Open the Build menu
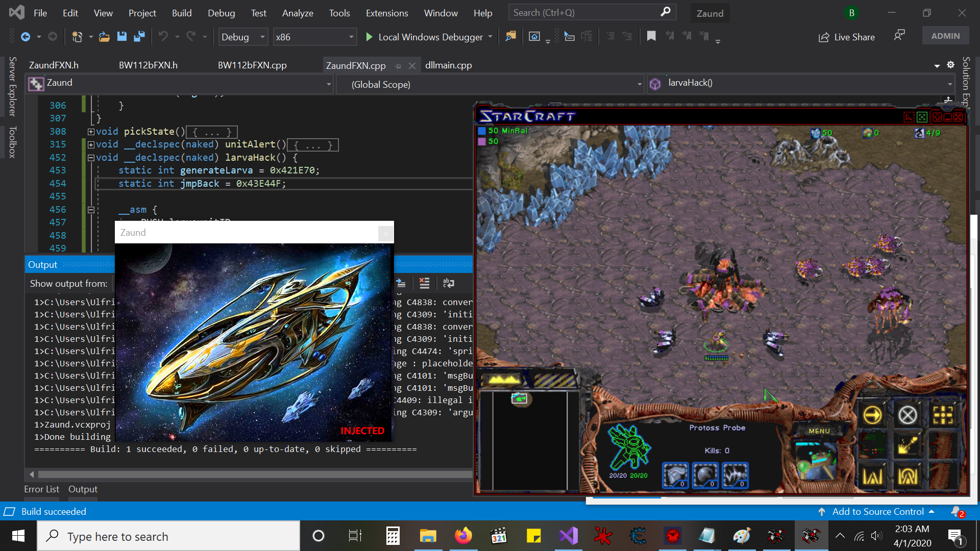This screenshot has height=551, width=980. tap(182, 13)
